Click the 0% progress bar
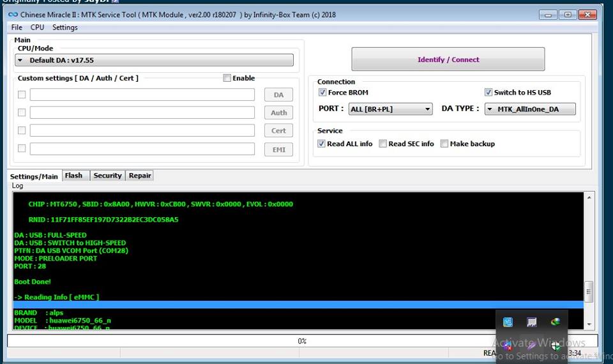The image size is (613, 364). coord(302,341)
